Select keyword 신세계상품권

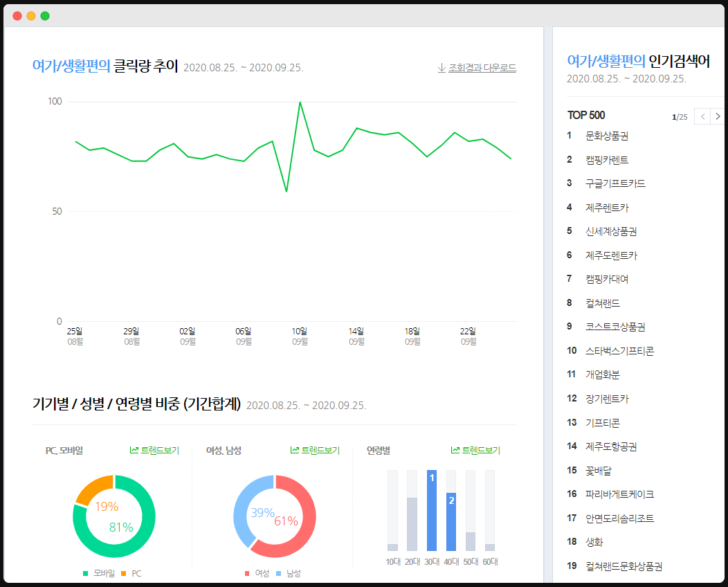[611, 231]
